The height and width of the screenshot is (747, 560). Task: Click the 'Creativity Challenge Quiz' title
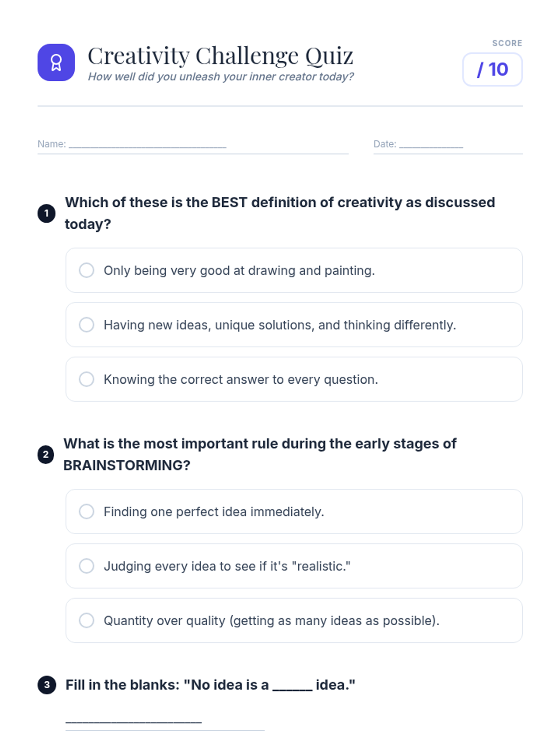pos(220,56)
